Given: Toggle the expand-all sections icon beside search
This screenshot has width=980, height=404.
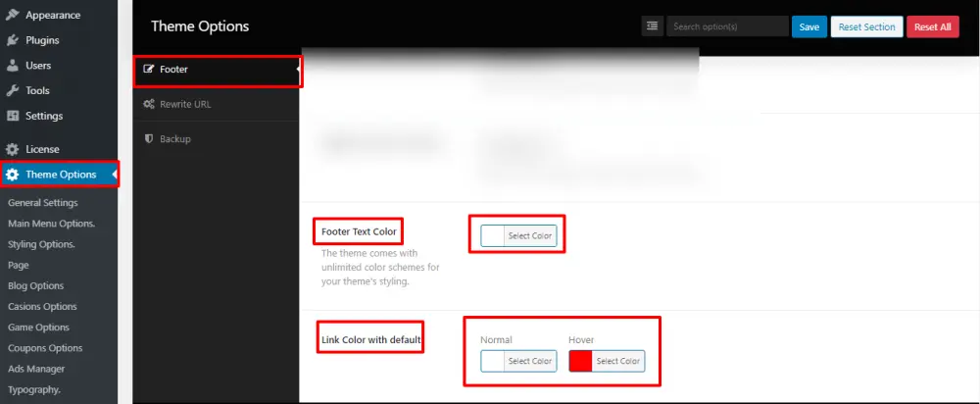Looking at the screenshot, I should coord(653,26).
